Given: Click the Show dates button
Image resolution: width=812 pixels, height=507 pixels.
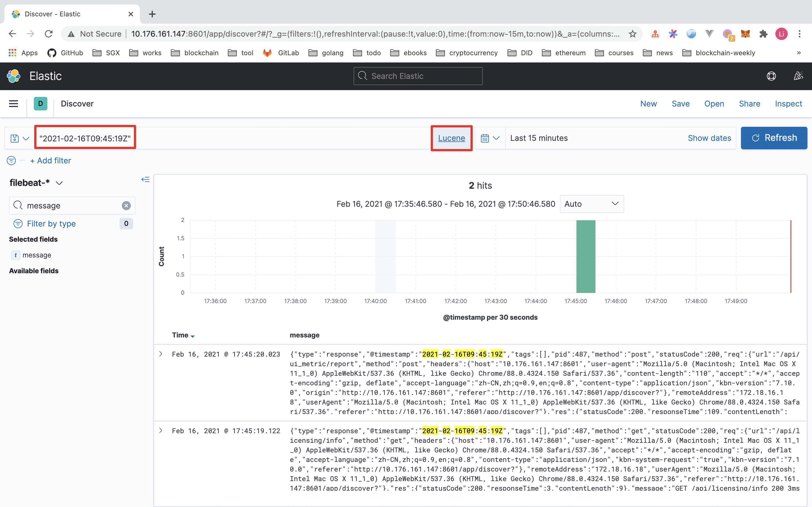Looking at the screenshot, I should click(x=709, y=138).
